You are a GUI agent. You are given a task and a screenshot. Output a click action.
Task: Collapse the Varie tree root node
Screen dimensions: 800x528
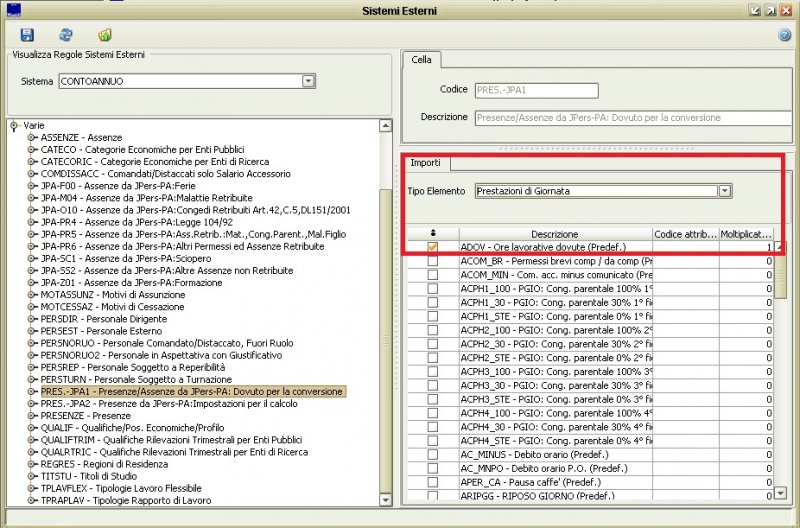coord(13,126)
